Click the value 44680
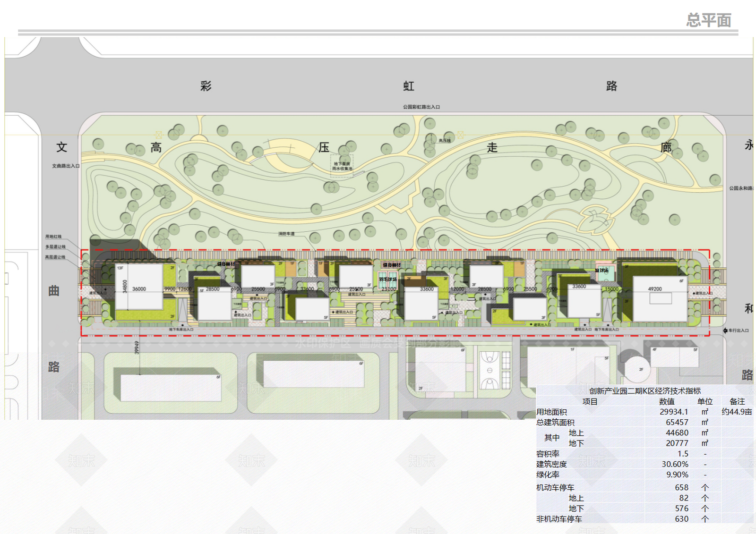This screenshot has height=534, width=756. (677, 432)
